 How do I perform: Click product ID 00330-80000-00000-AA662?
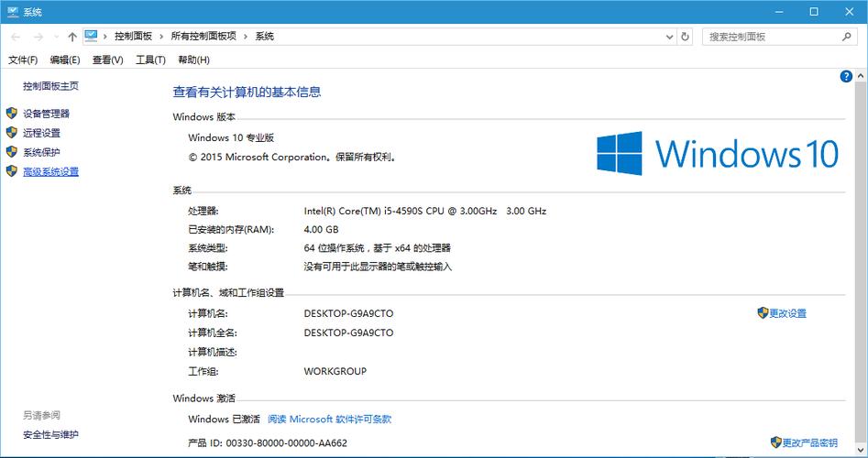tap(287, 443)
